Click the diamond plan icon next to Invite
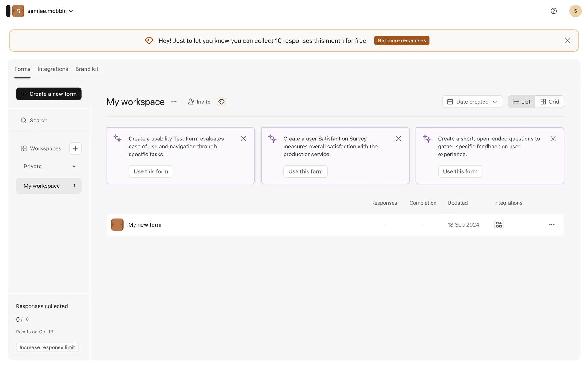This screenshot has height=368, width=588. coord(221,102)
